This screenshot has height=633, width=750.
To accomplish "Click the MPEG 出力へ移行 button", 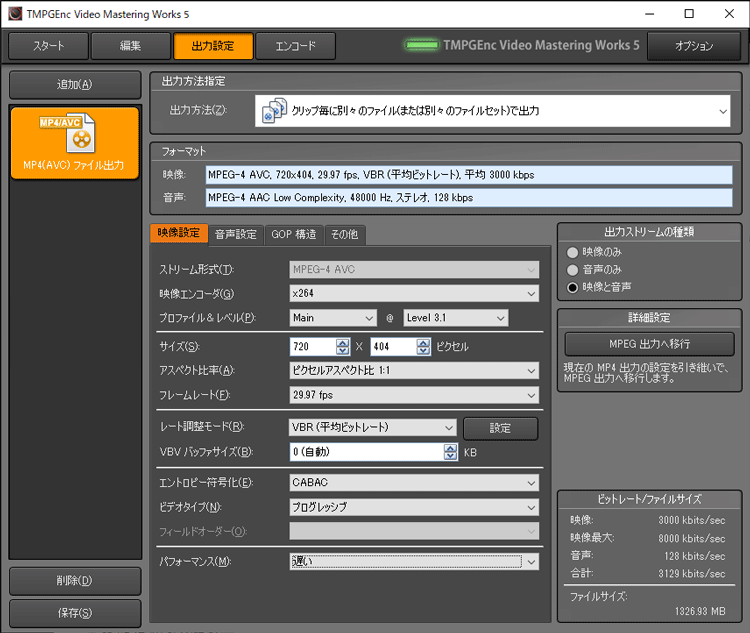I will pos(649,344).
